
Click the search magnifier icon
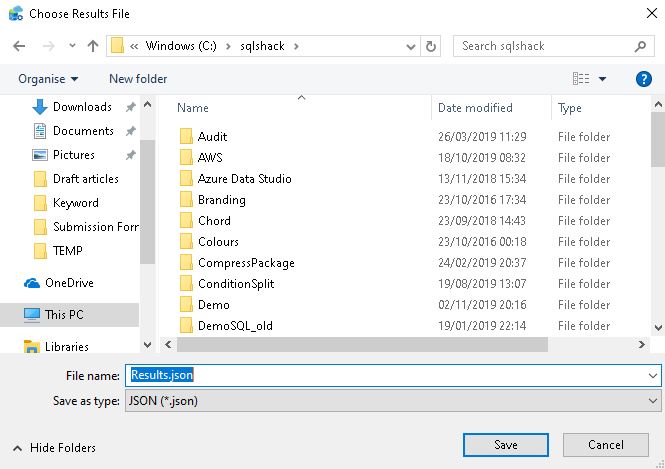click(641, 46)
